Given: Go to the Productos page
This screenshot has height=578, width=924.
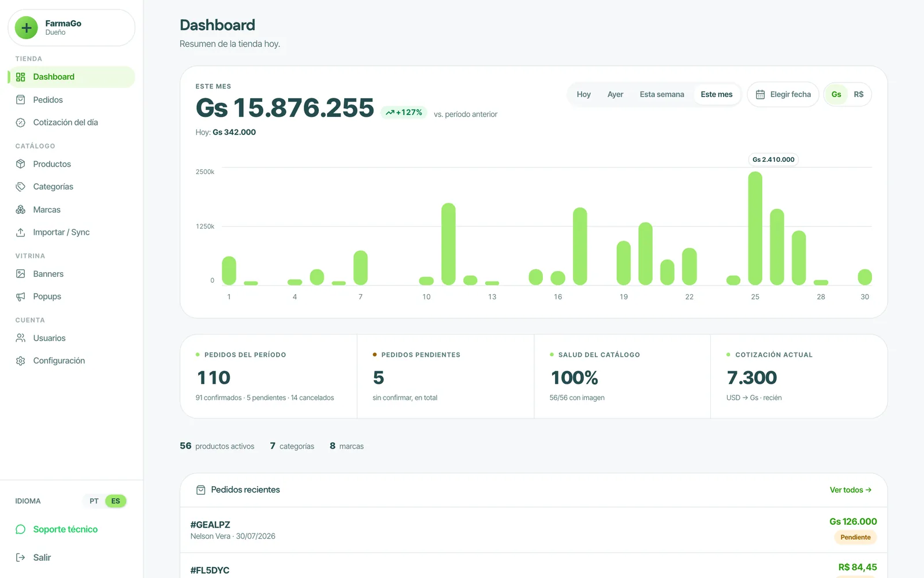Looking at the screenshot, I should click(x=72, y=164).
